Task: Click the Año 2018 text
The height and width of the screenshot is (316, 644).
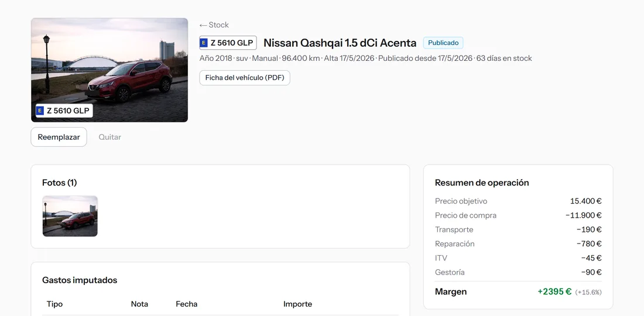Action: [x=215, y=59]
